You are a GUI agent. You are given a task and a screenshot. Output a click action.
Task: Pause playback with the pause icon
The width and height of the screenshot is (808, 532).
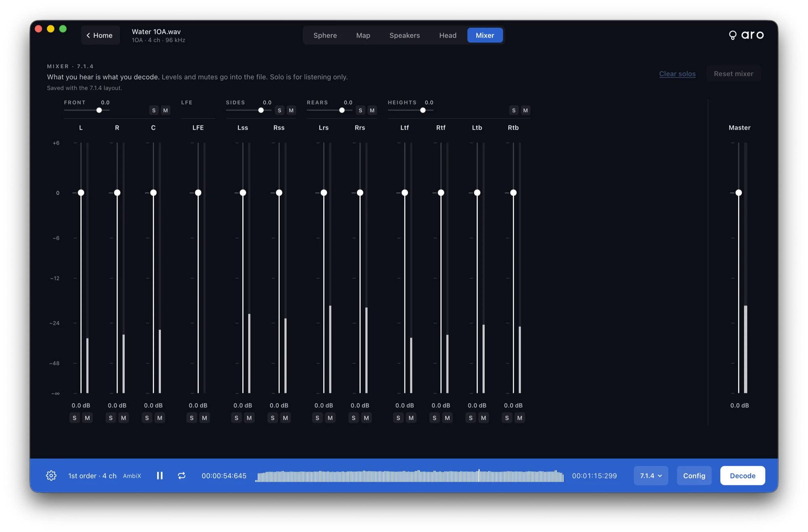[160, 475]
